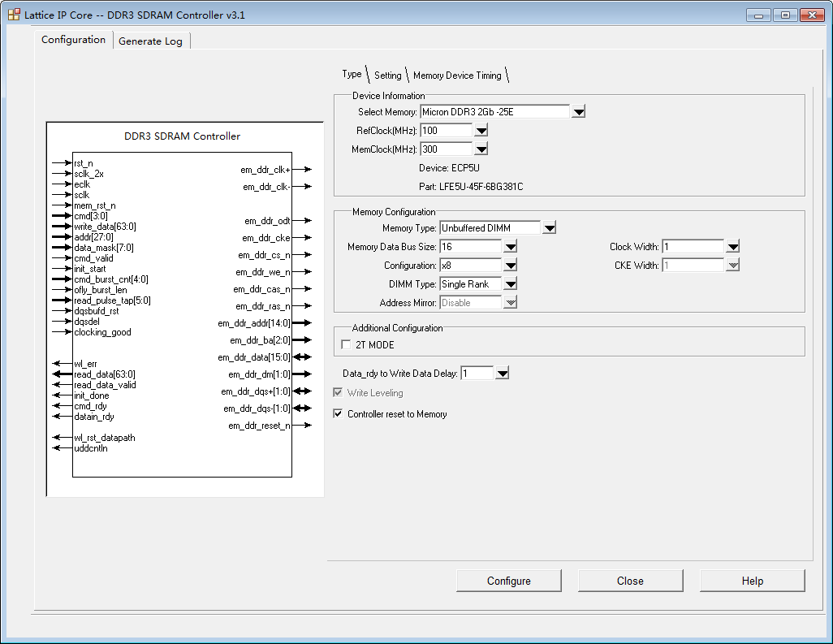Click the em_ddr_reset_n port label

[259, 426]
